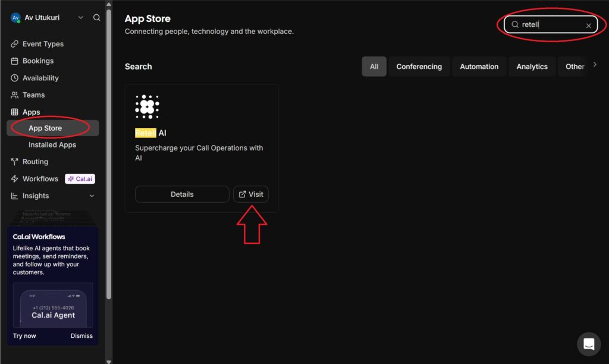Open the Availability page

40,78
